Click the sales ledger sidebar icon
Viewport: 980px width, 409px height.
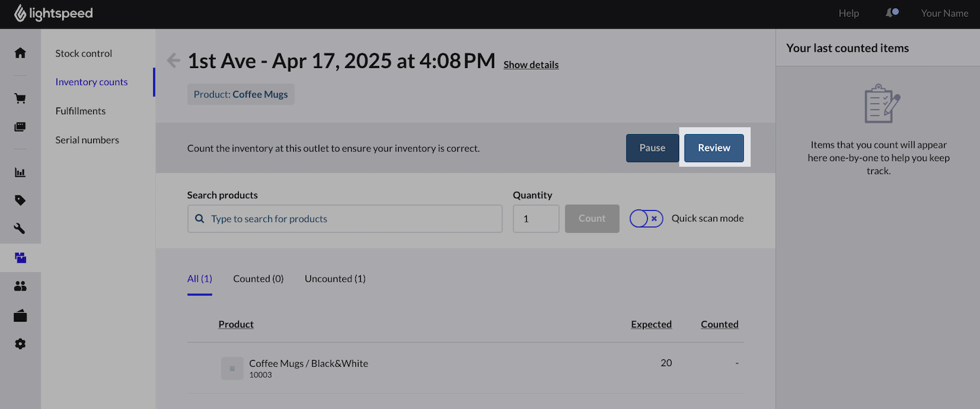click(20, 127)
